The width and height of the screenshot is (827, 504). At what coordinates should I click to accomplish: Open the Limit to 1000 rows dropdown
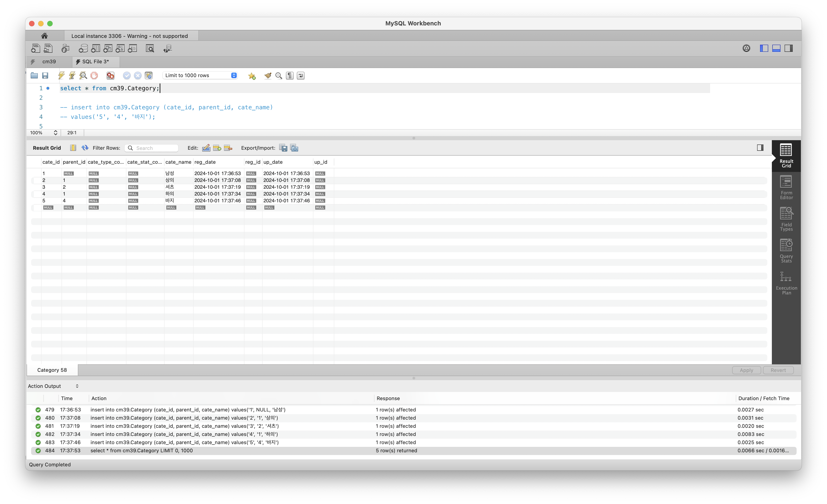200,76
